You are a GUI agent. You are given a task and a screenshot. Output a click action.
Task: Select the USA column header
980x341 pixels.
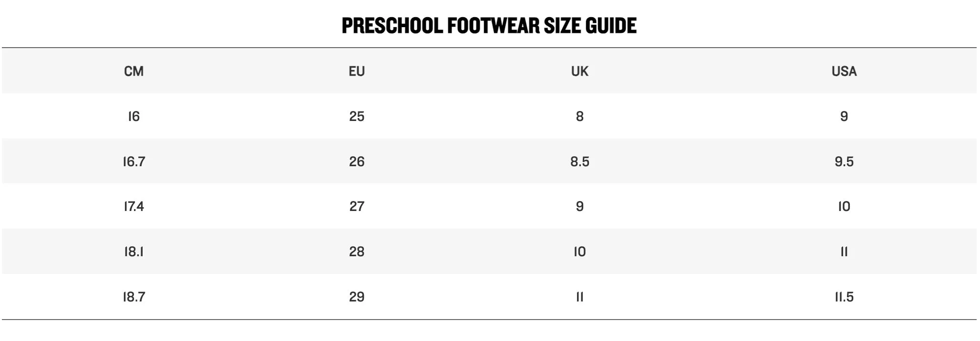point(844,71)
